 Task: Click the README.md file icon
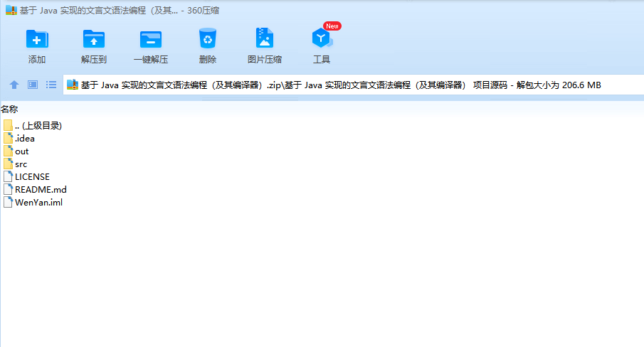[8, 189]
